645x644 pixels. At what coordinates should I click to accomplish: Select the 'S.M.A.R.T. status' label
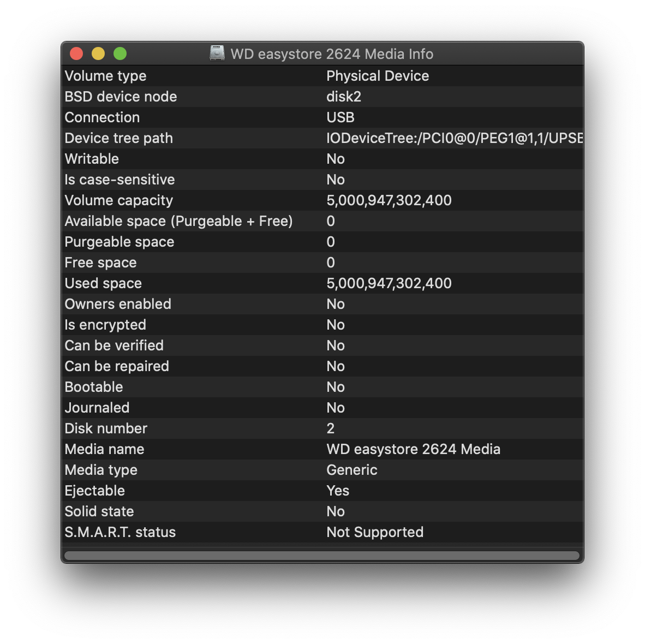(x=120, y=533)
